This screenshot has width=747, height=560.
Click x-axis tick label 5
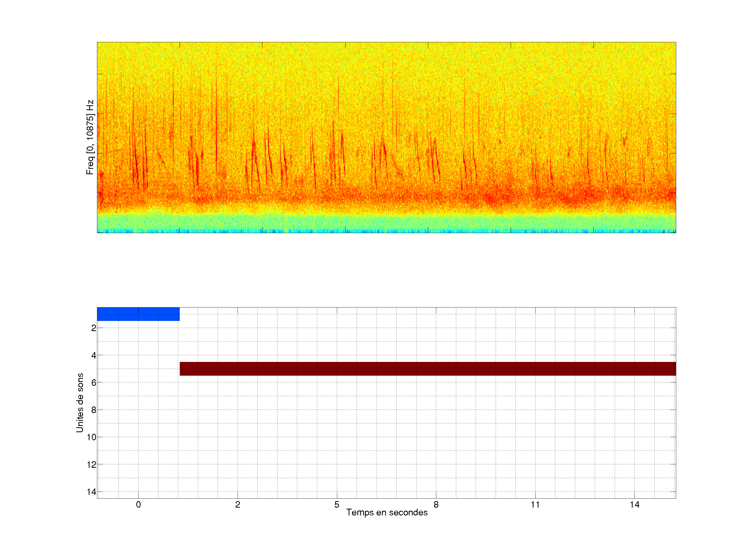337,505
